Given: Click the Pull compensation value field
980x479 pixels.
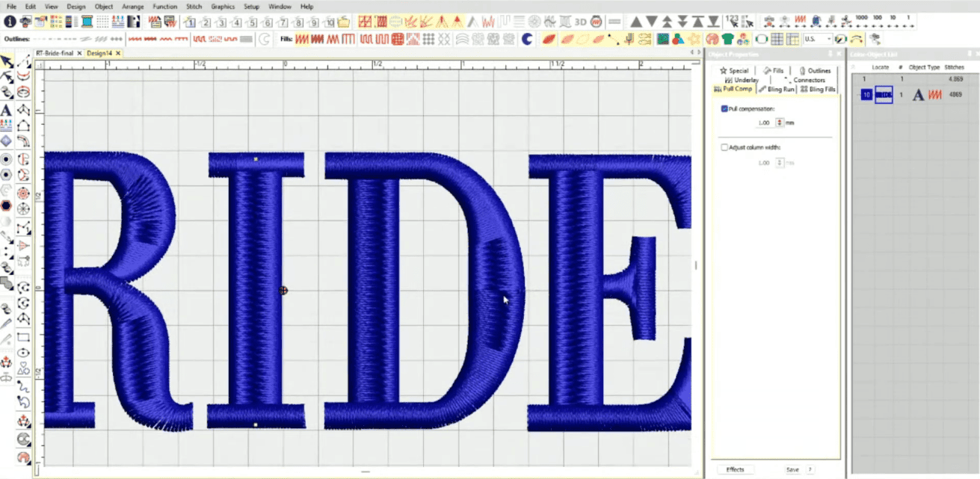Looking at the screenshot, I should pos(765,123).
